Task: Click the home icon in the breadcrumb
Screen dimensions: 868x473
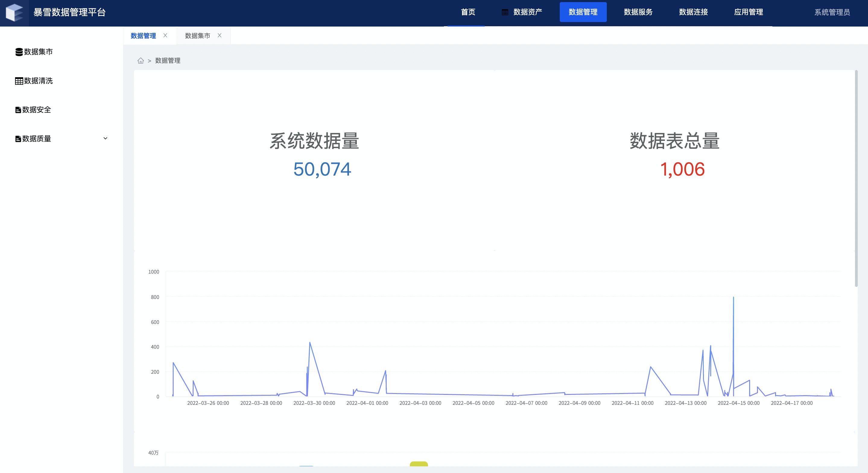Action: coord(141,61)
